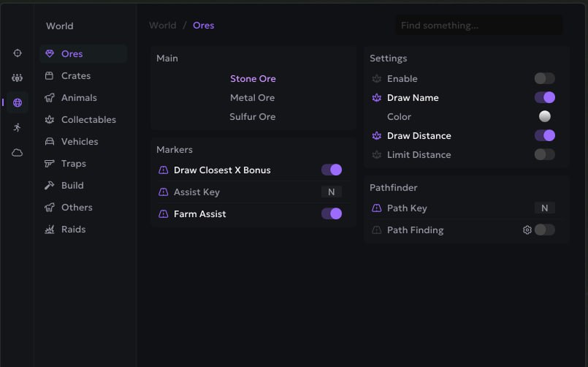Open the players group icon tab
The width and height of the screenshot is (588, 367).
click(18, 78)
